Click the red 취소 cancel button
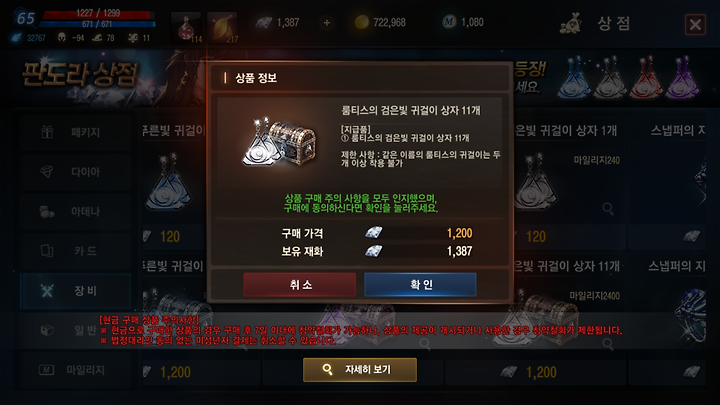 (299, 285)
